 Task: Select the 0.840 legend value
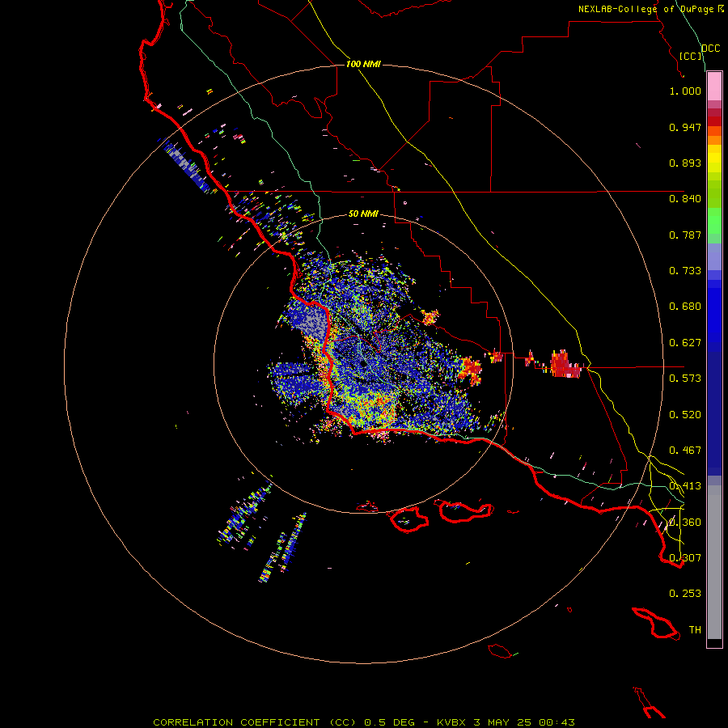pyautogui.click(x=685, y=199)
